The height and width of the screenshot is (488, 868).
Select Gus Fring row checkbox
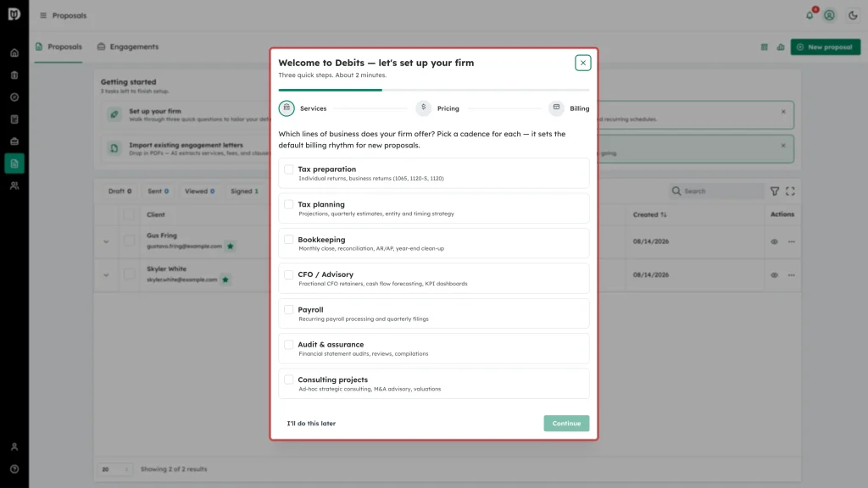[x=129, y=241]
